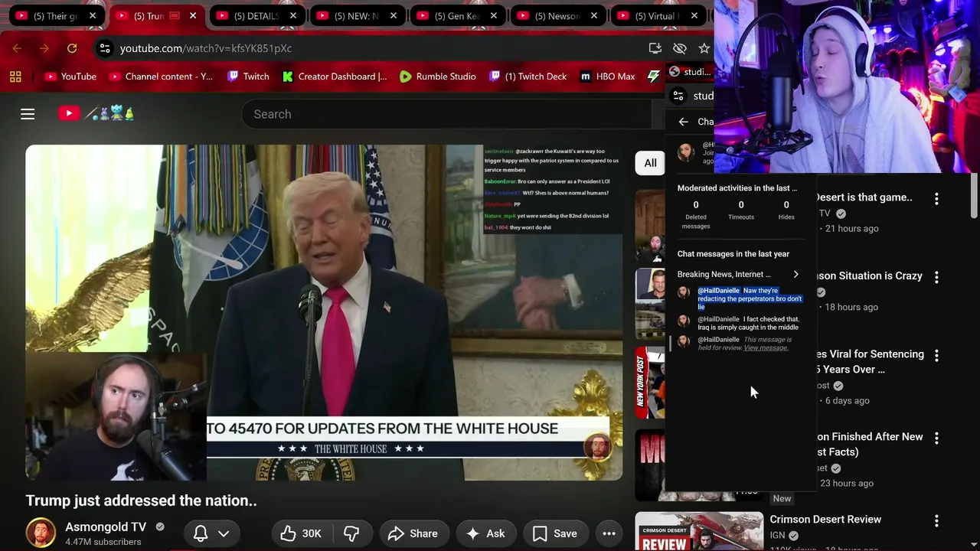This screenshot has height=551, width=980.
Task: Click the 'View message.' link
Action: pyautogui.click(x=766, y=347)
